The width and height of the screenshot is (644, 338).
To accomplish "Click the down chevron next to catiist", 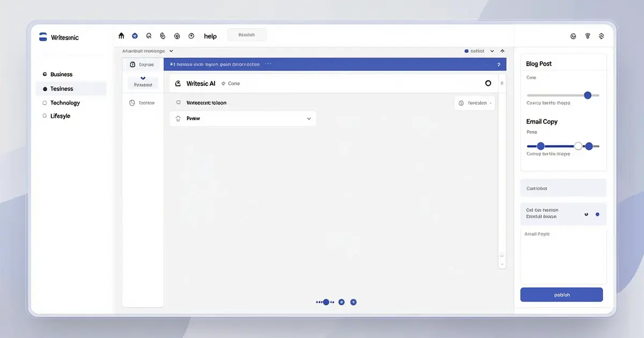I will pos(492,51).
